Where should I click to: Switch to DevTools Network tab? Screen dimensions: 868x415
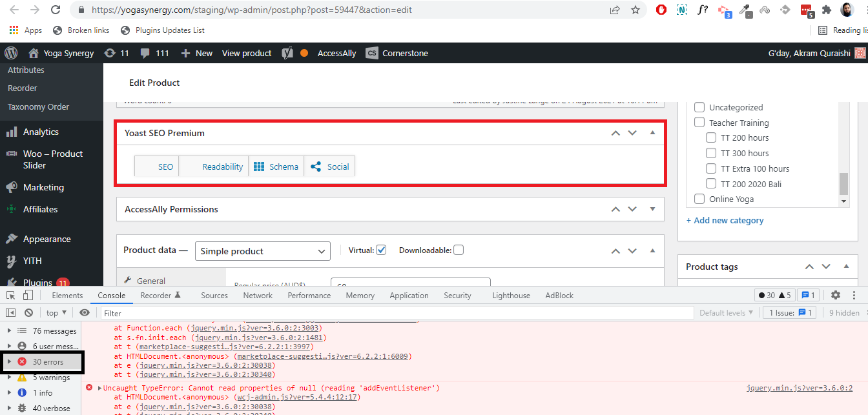pyautogui.click(x=258, y=296)
